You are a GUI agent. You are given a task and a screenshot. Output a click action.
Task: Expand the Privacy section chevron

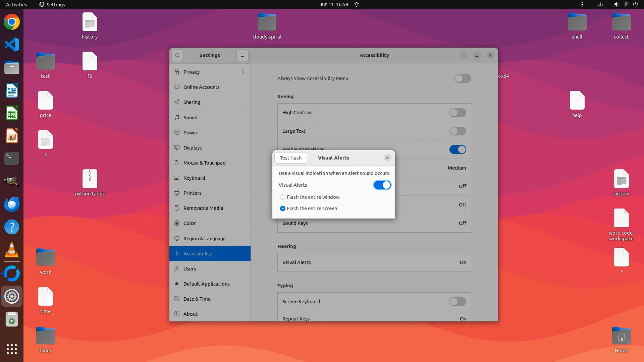tap(243, 72)
